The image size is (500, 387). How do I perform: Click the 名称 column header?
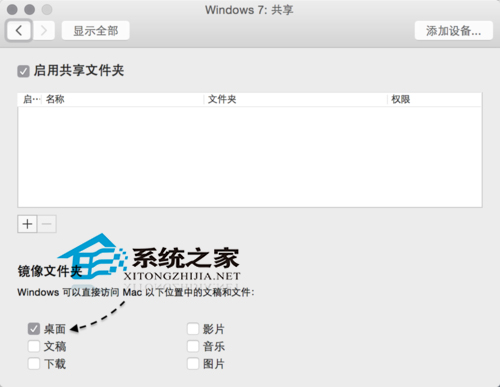point(122,99)
